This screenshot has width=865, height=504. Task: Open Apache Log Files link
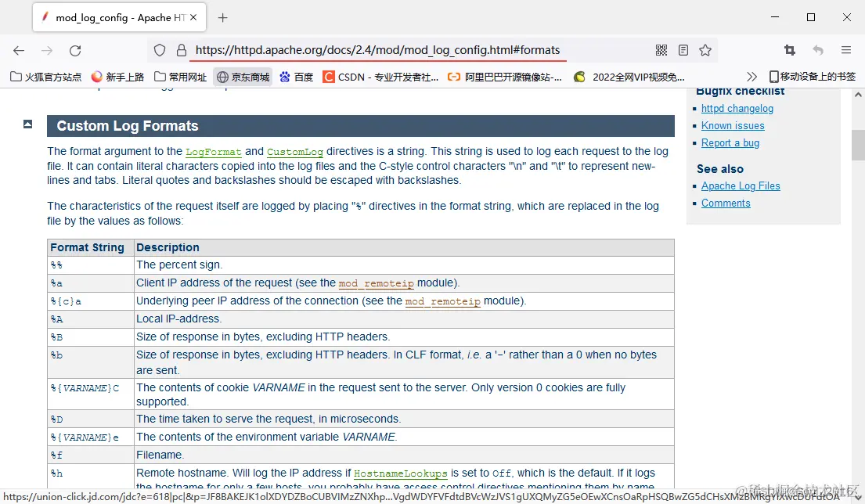coord(741,185)
